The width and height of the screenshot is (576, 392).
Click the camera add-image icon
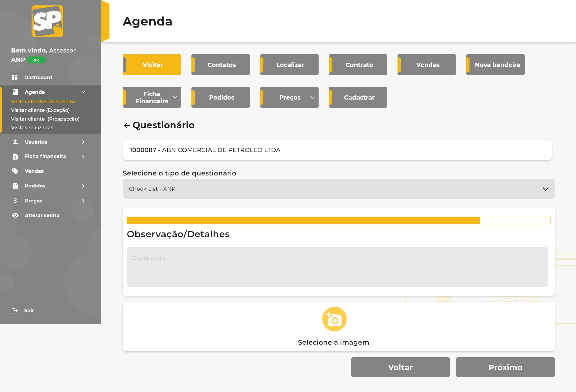[334, 319]
